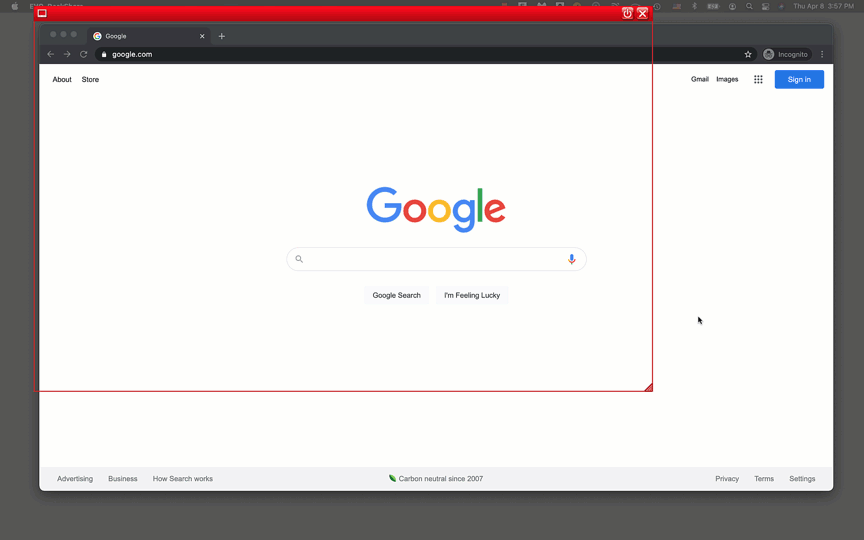Close the Google tab
This screenshot has width=864, height=540.
tap(202, 36)
